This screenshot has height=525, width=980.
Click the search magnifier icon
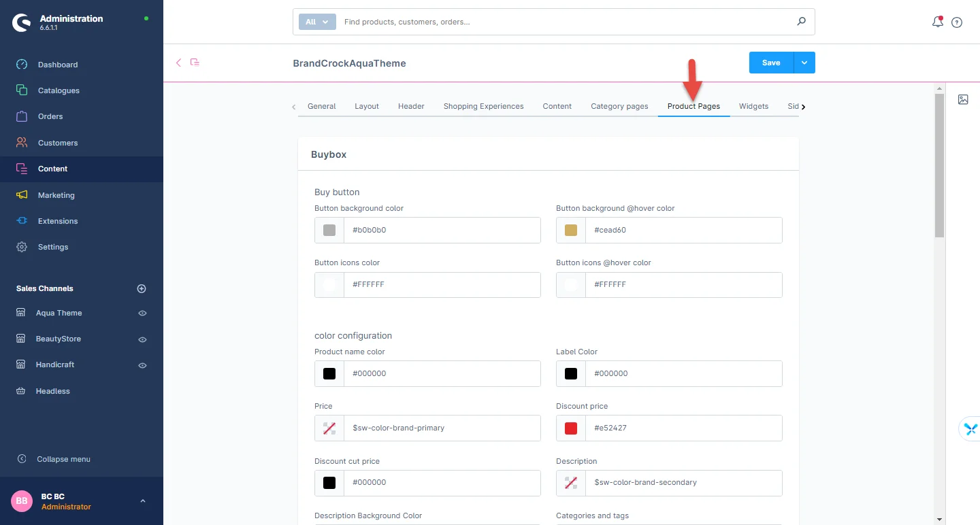coord(801,22)
